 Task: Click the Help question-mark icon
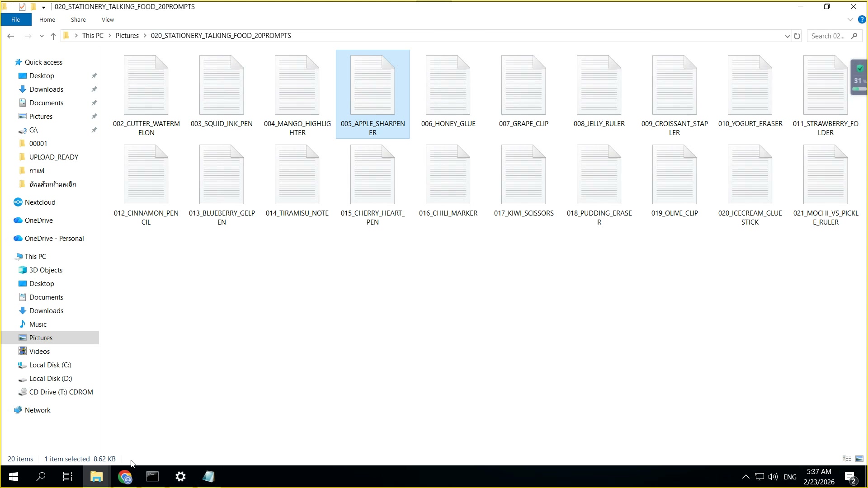[863, 19]
